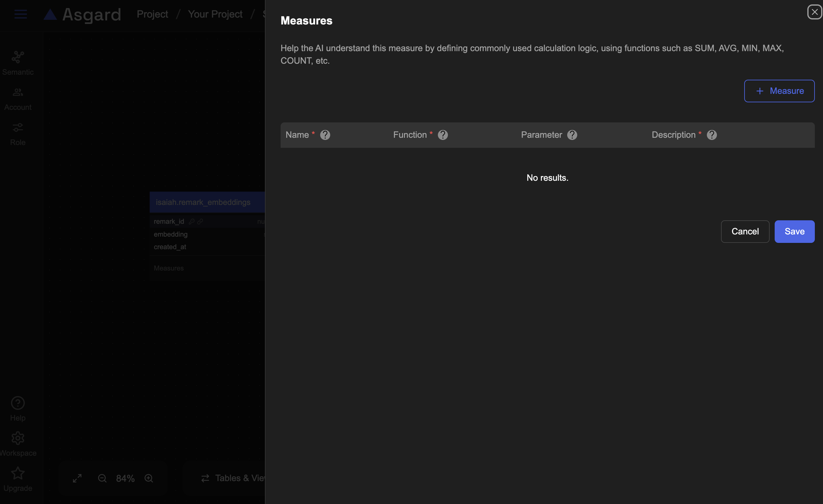Click the Description column help icon
Viewport: 823px width, 504px height.
[x=712, y=135]
